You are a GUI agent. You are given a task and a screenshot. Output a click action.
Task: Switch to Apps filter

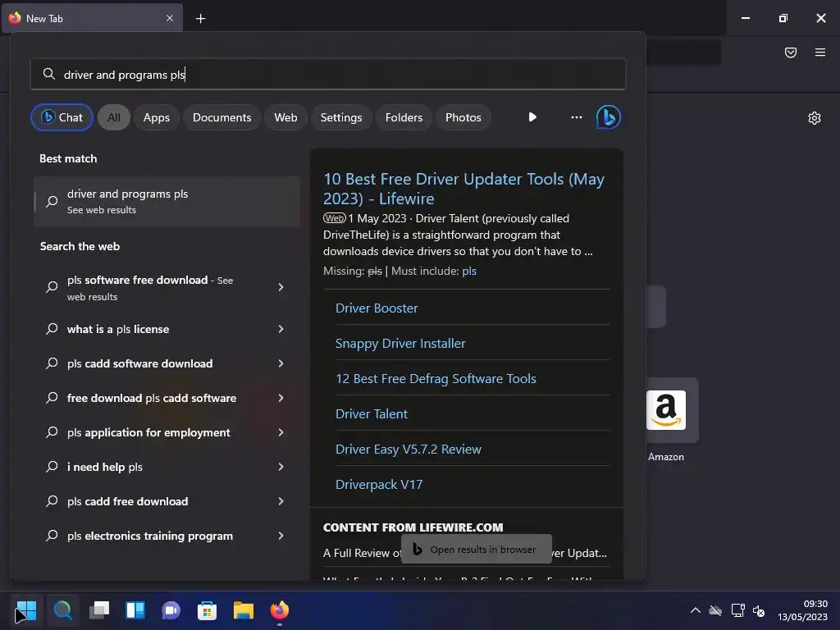[157, 117]
